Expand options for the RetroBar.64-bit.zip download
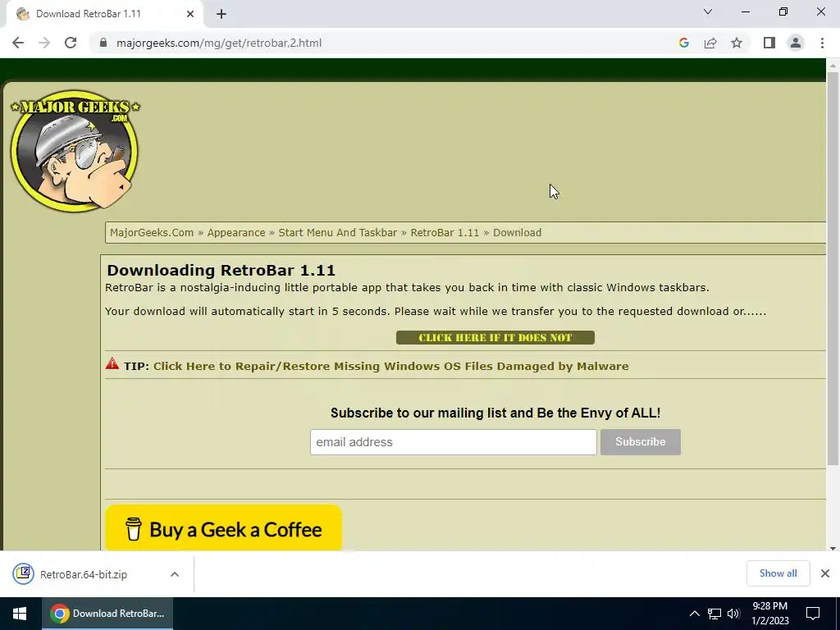840x630 pixels. pyautogui.click(x=175, y=574)
